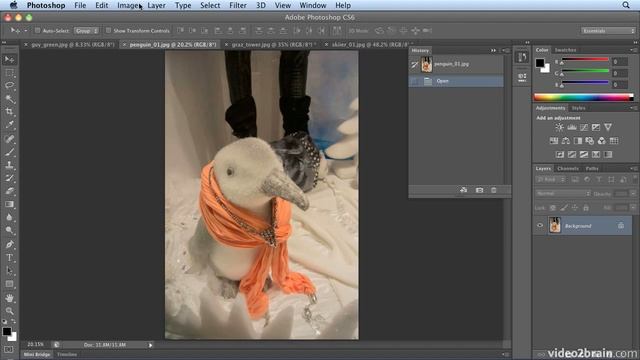Select the Brush tool

pos(9,152)
